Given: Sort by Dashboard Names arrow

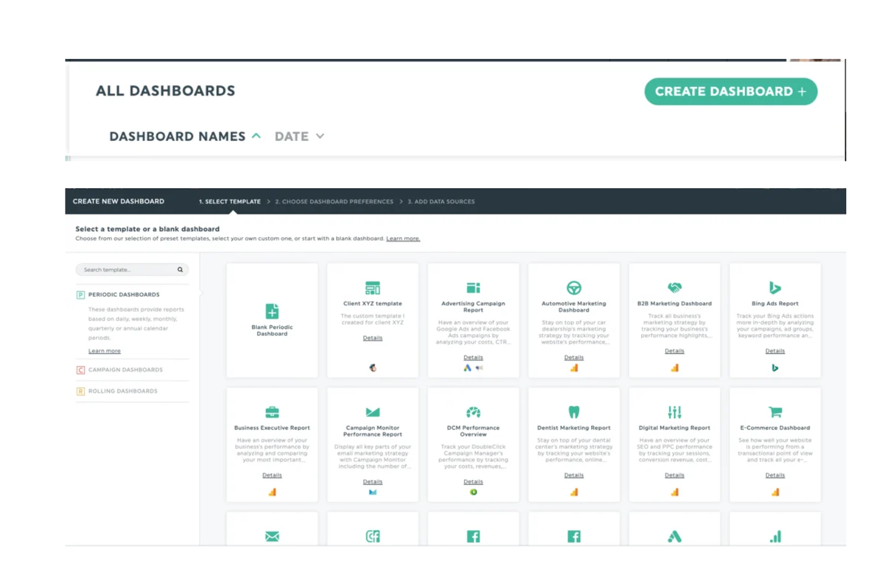Looking at the screenshot, I should pyautogui.click(x=256, y=136).
